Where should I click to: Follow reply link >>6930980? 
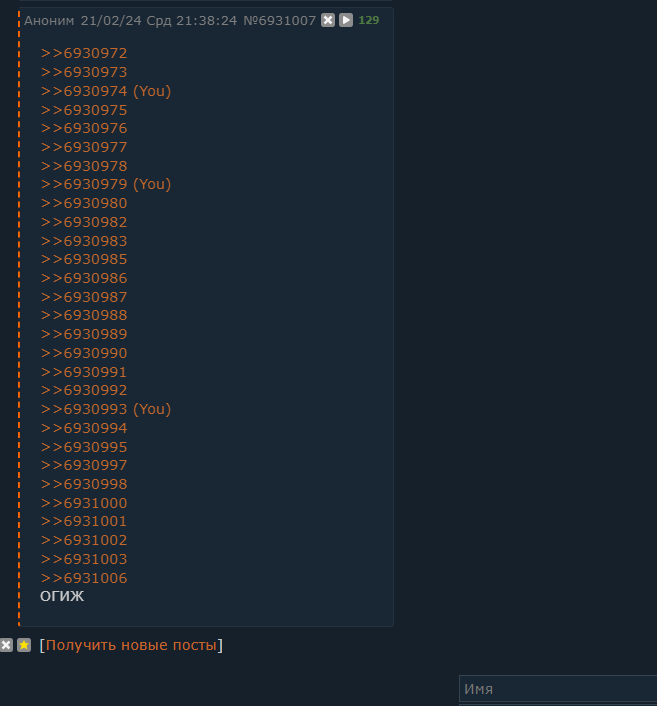84,204
